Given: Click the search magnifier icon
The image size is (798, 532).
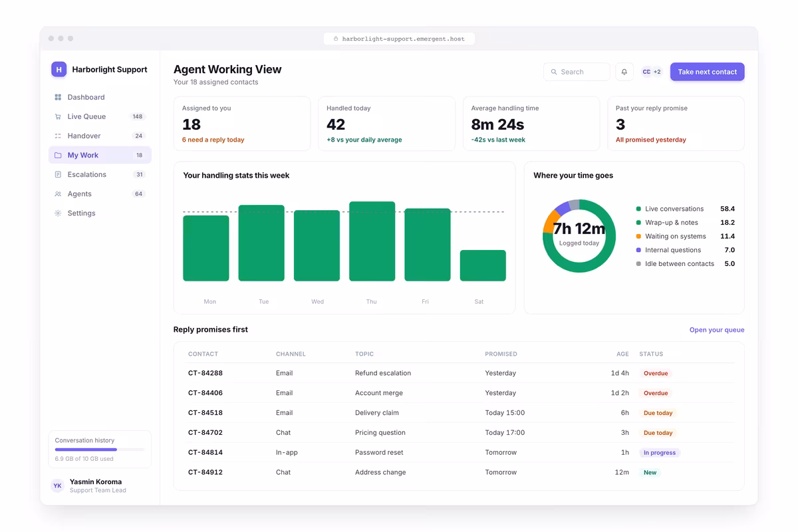Looking at the screenshot, I should point(554,72).
